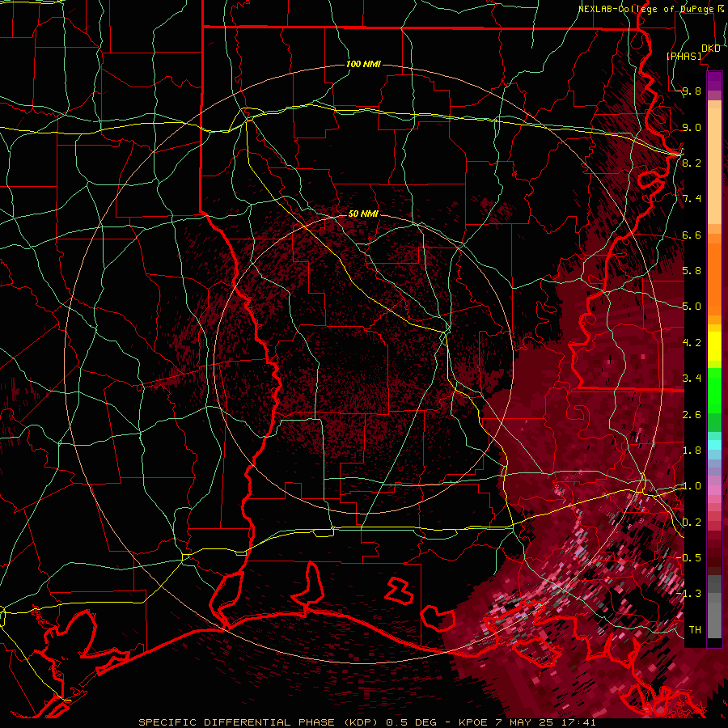Click the 50 NMI range ring label

pos(363,214)
